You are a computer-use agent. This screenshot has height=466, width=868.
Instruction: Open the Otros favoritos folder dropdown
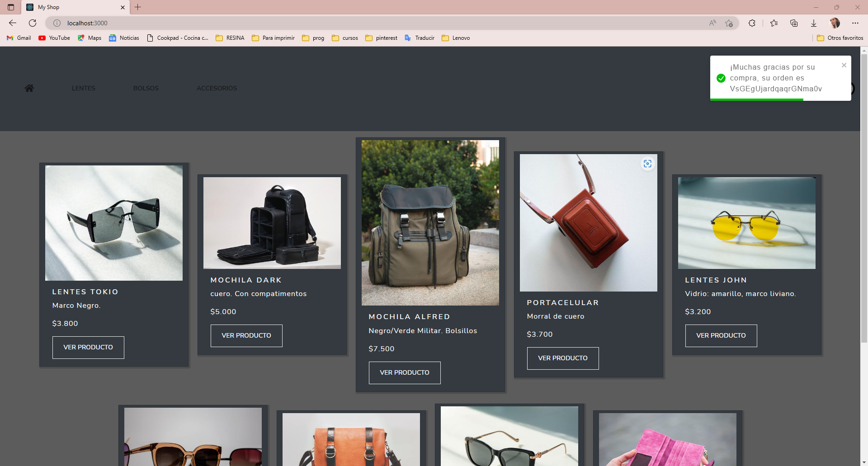[840, 38]
